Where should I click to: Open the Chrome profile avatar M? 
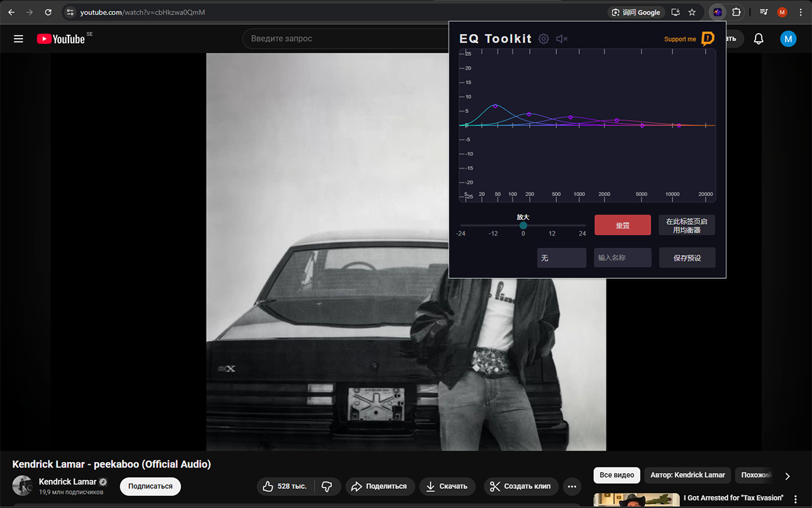click(x=782, y=12)
